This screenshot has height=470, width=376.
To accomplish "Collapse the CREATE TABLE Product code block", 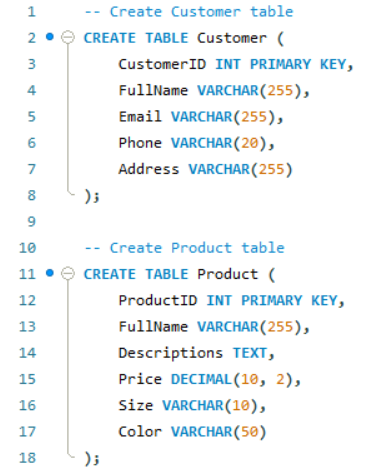I will [x=68, y=274].
